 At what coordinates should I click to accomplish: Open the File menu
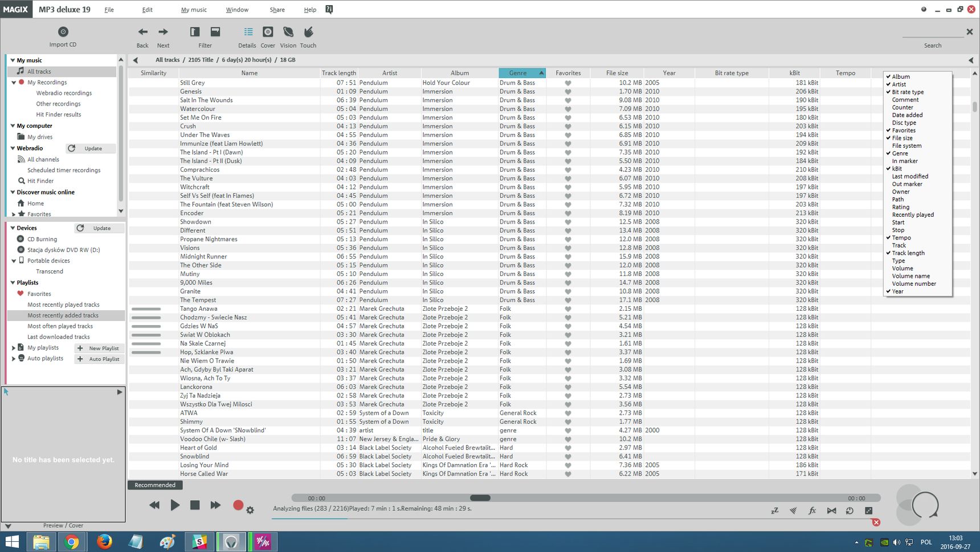pos(109,10)
